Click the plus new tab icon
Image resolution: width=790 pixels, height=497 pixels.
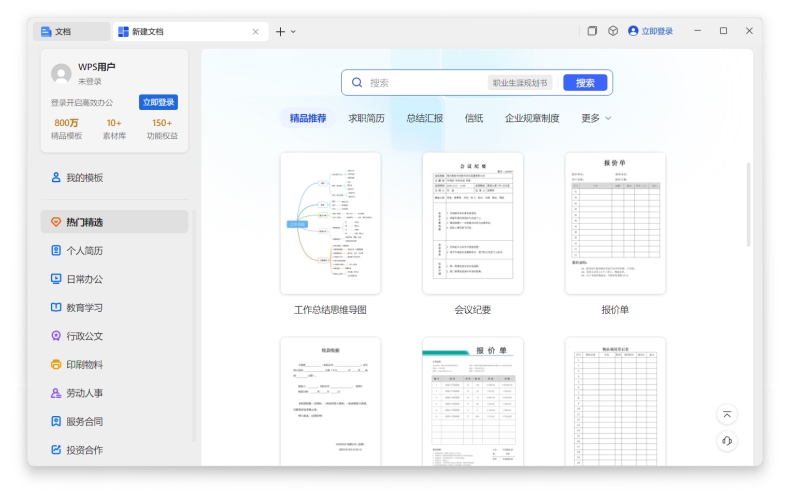point(280,32)
